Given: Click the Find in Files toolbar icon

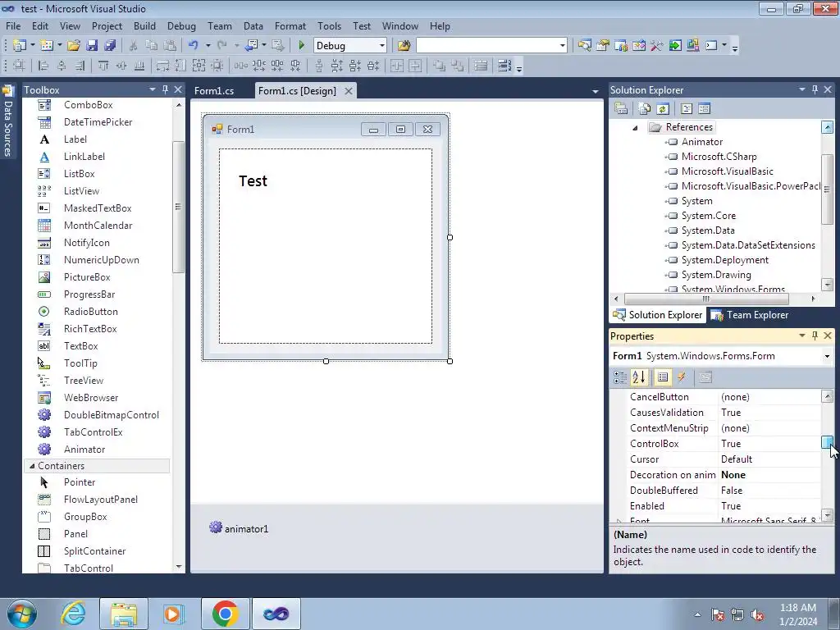Looking at the screenshot, I should [x=404, y=46].
